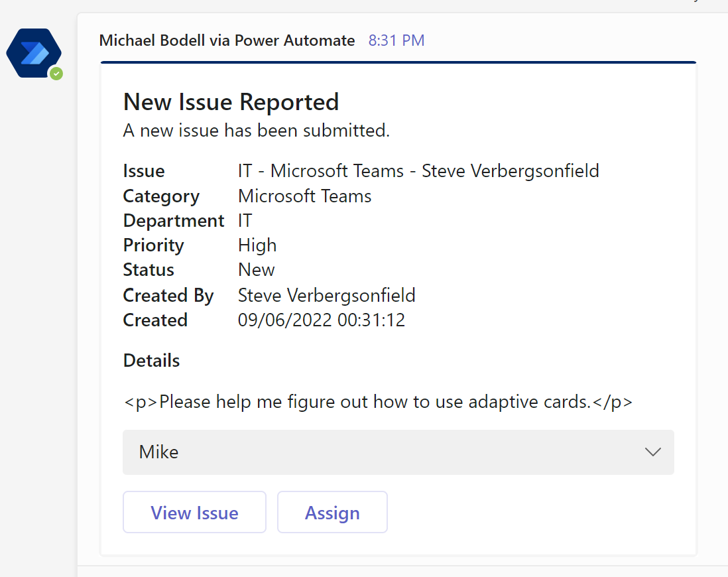The width and height of the screenshot is (728, 577).
Task: Click the Status field label
Action: tap(149, 270)
